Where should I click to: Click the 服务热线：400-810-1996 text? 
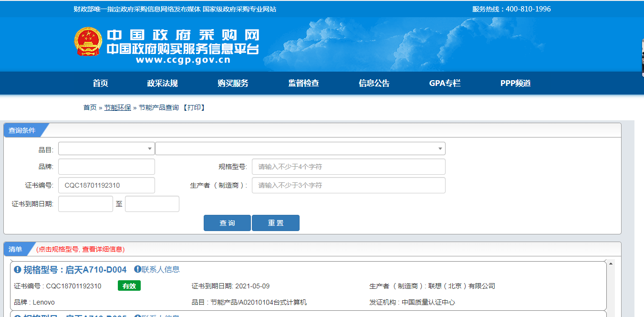(511, 9)
